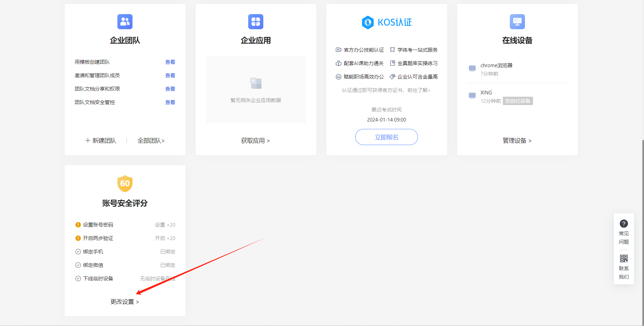
Task: Click the online devices monitor icon
Action: point(517,22)
